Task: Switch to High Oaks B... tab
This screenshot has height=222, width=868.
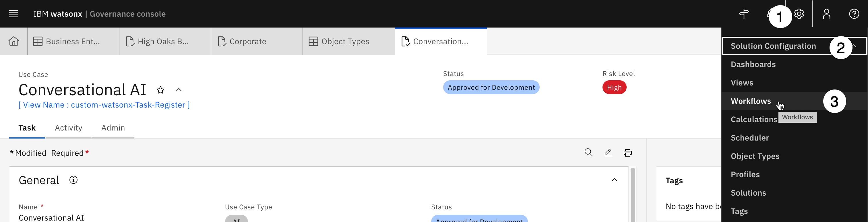Action: point(165,41)
